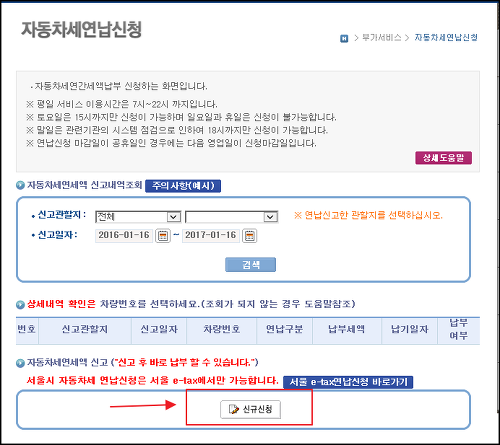Screen dimensions: 500x445
Task: Click the end date field 2017-01-16
Action: pyautogui.click(x=211, y=235)
